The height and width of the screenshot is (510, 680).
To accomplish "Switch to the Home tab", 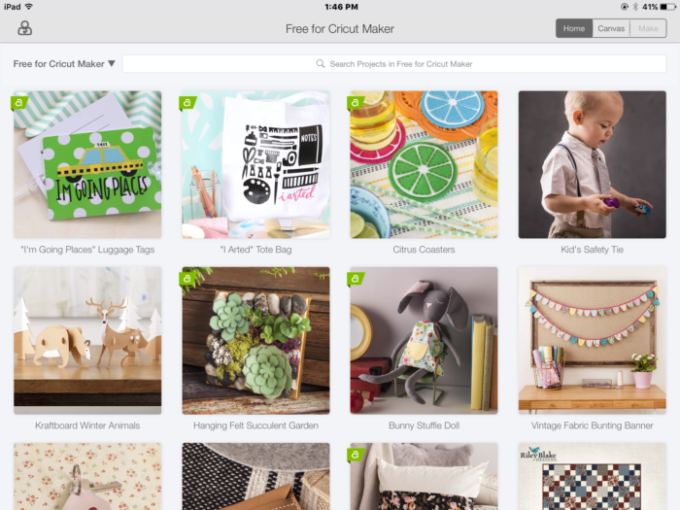I will (x=574, y=29).
